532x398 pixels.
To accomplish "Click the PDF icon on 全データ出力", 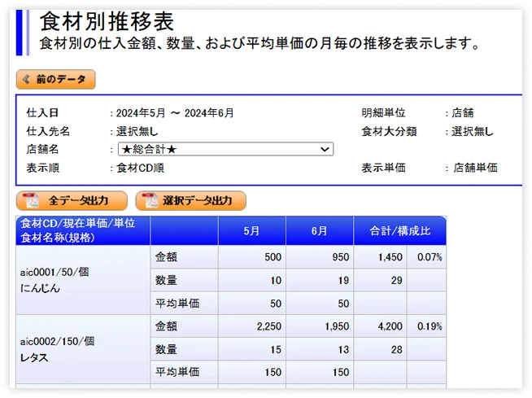I will 31,200.
